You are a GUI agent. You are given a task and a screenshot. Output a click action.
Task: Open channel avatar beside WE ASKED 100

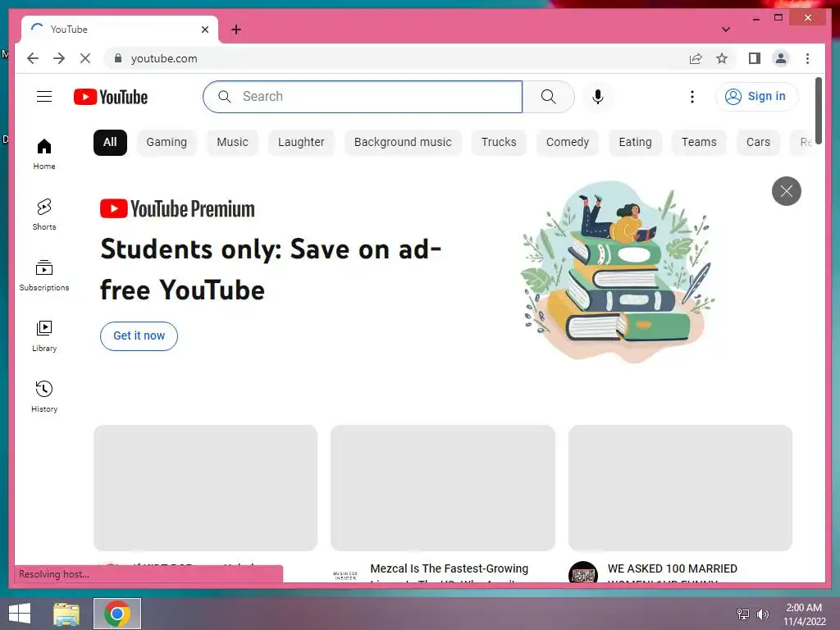[x=583, y=572]
